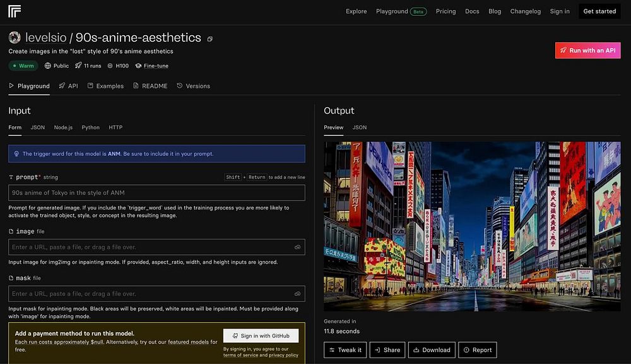Click the Share button
Screen dimensions: 631x364
[x=387, y=350]
